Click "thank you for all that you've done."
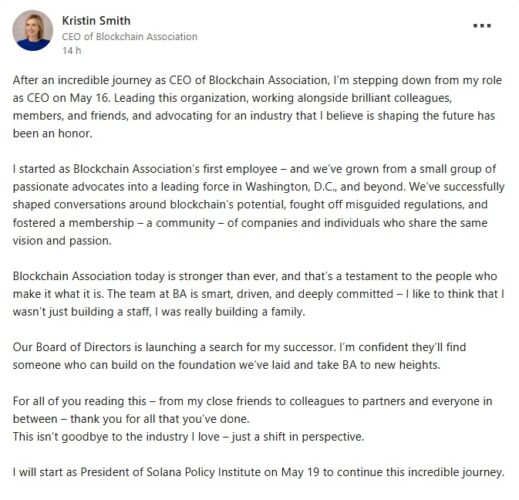Viewport: 519px width, 500px height. click(x=160, y=419)
